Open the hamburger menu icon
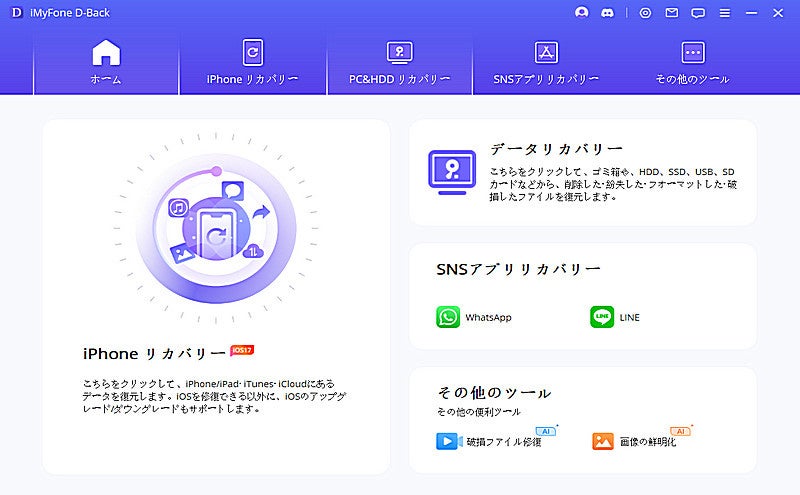This screenshot has width=800, height=495. [724, 13]
